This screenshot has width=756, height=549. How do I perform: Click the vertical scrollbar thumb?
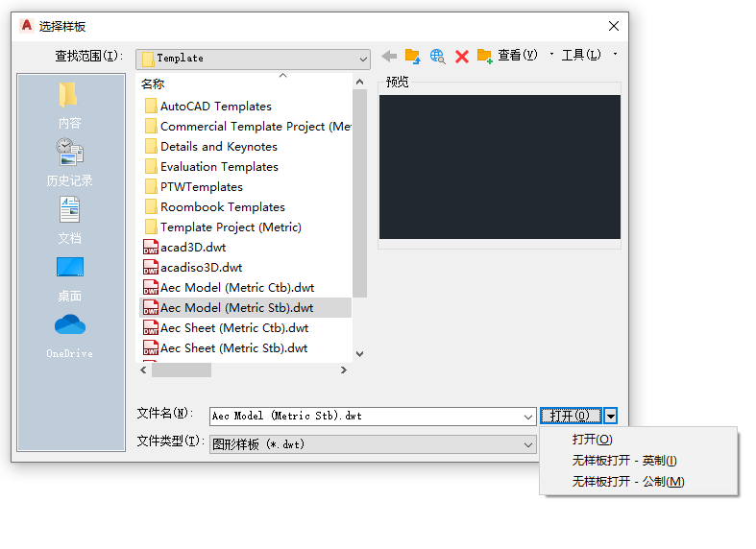pyautogui.click(x=359, y=193)
